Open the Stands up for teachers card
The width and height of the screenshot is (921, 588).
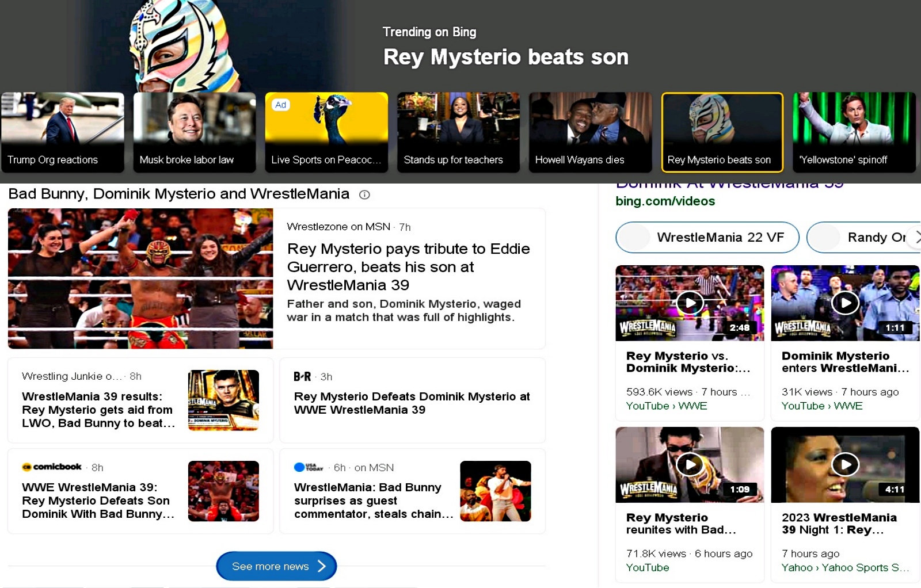pos(458,132)
